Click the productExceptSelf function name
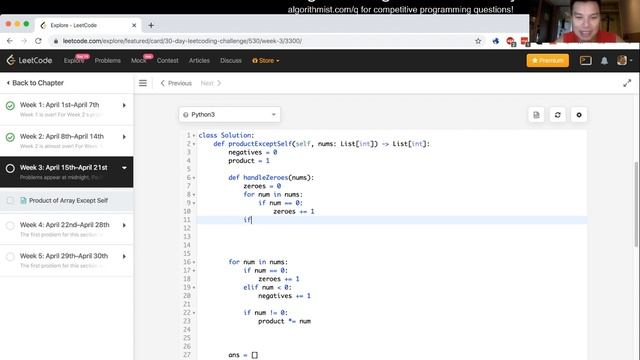640x360 pixels. [x=260, y=144]
